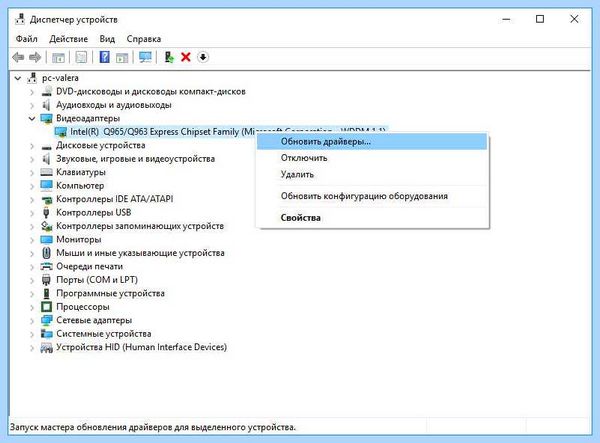
Task: Expand the Дисковые устройства category
Action: click(x=32, y=146)
